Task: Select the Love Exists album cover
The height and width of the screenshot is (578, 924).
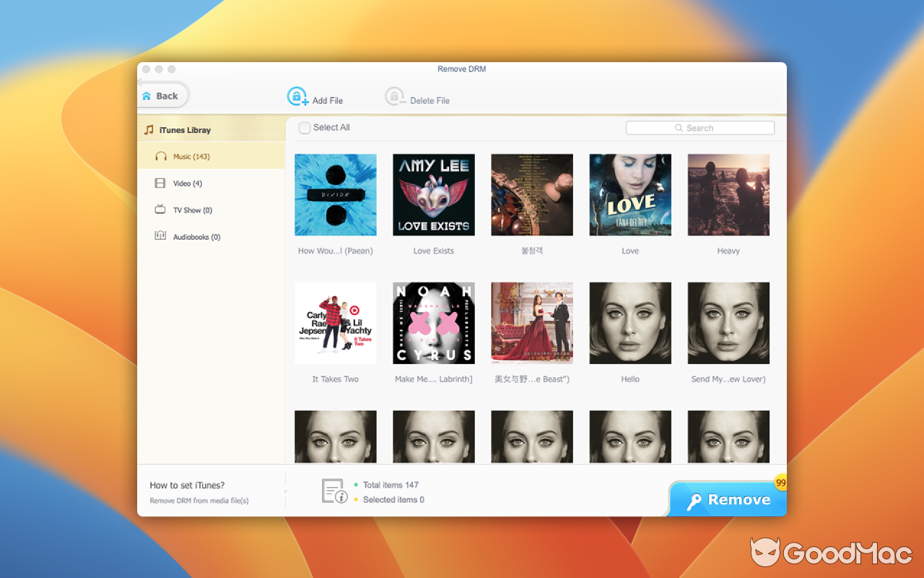Action: click(x=433, y=194)
